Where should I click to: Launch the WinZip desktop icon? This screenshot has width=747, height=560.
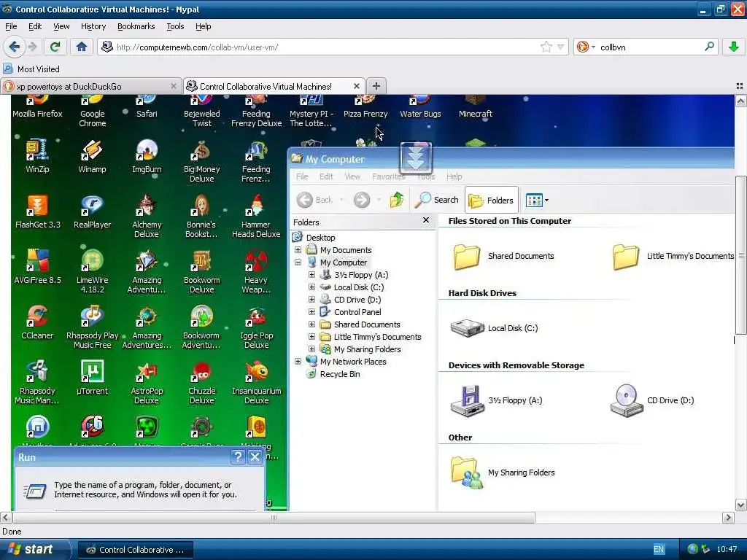(37, 156)
